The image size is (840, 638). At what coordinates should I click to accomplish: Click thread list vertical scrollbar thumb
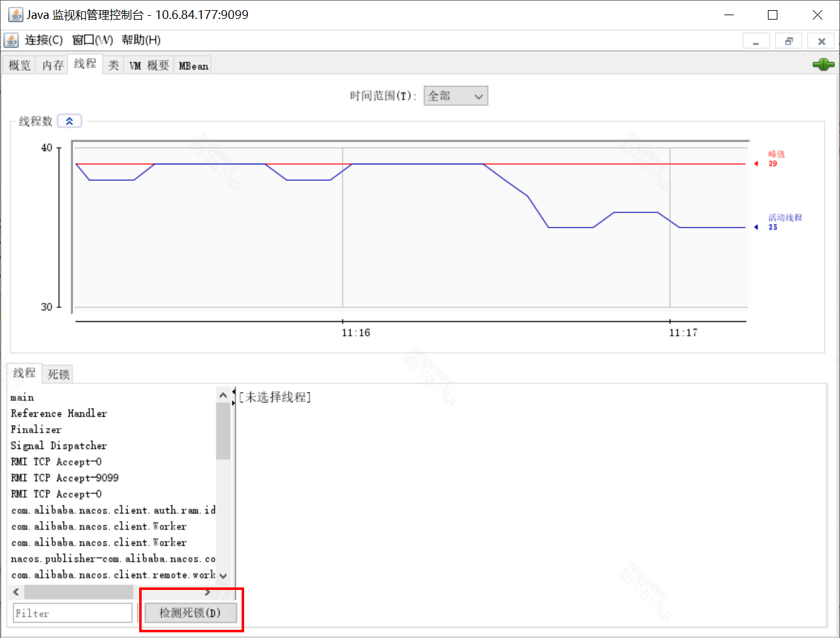[223, 431]
